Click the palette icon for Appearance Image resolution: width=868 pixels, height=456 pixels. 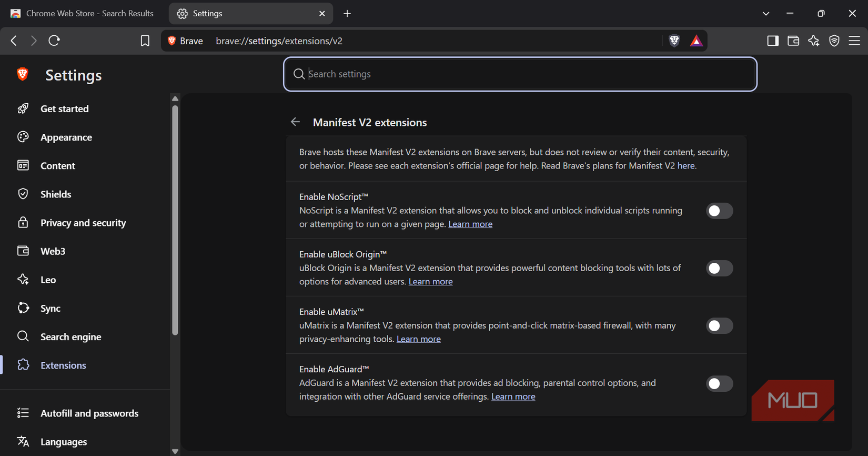(23, 137)
